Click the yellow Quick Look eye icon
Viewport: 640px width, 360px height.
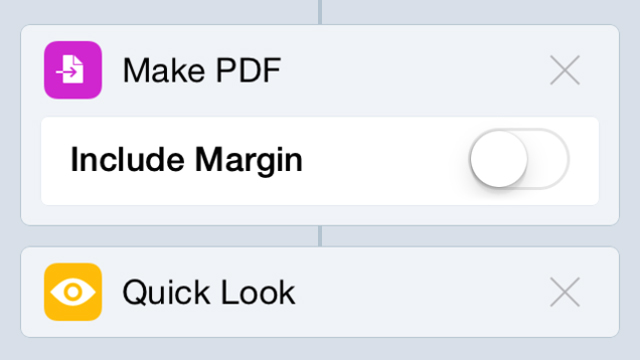[x=73, y=292]
